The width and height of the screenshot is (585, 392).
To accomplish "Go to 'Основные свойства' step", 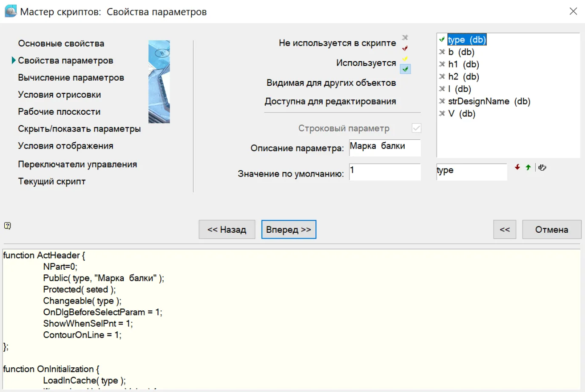I will point(61,43).
